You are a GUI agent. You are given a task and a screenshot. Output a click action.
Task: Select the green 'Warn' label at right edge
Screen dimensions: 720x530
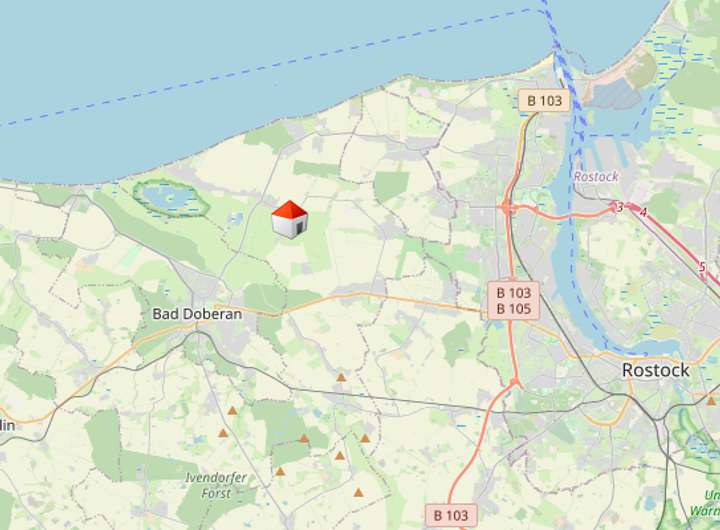point(704,510)
